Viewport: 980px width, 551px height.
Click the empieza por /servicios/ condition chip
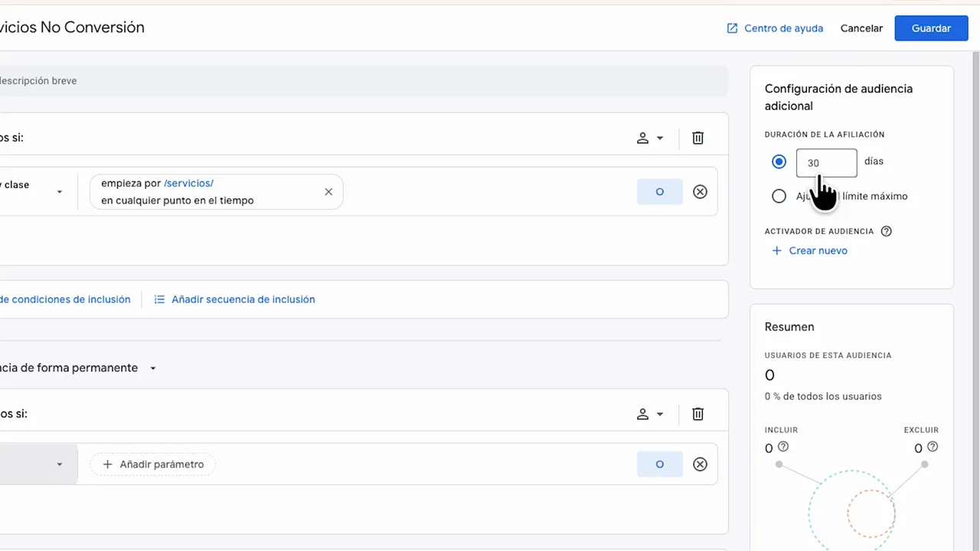pyautogui.click(x=216, y=192)
